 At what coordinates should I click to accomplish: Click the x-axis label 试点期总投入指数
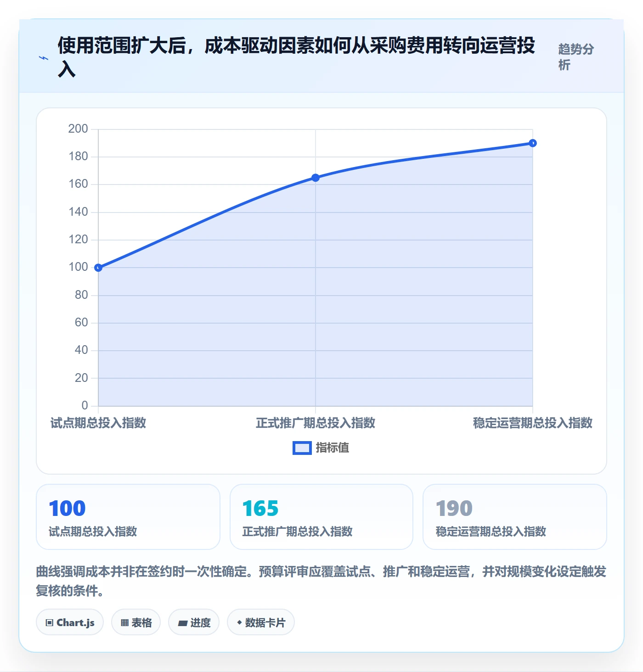point(98,423)
